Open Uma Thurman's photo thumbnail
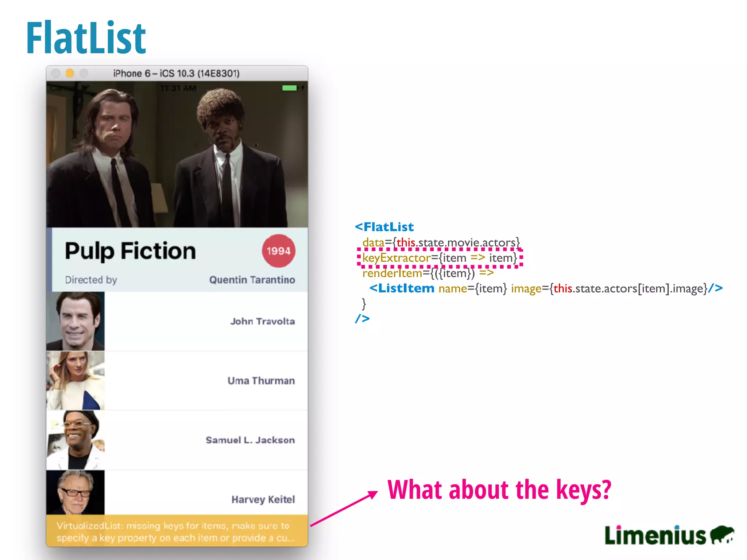747x560 pixels. coord(76,381)
